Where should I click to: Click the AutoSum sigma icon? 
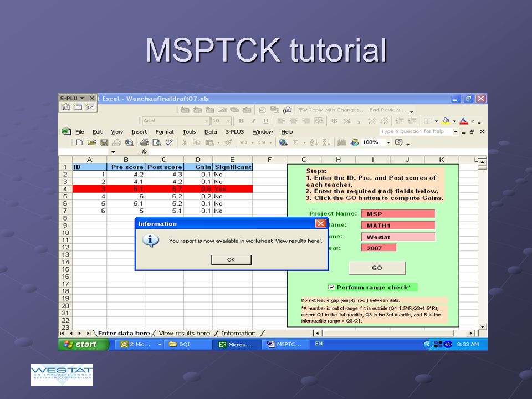[295, 142]
